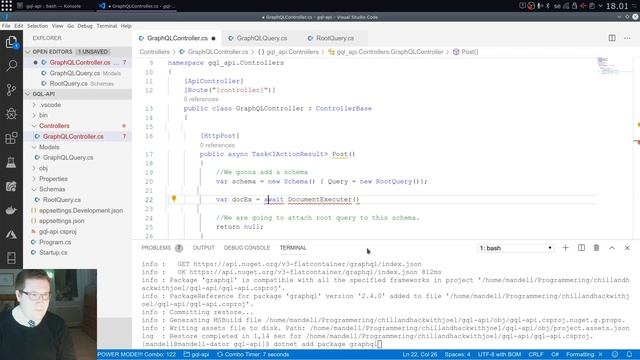
Task: Split the terminal pane
Action: pos(581,248)
